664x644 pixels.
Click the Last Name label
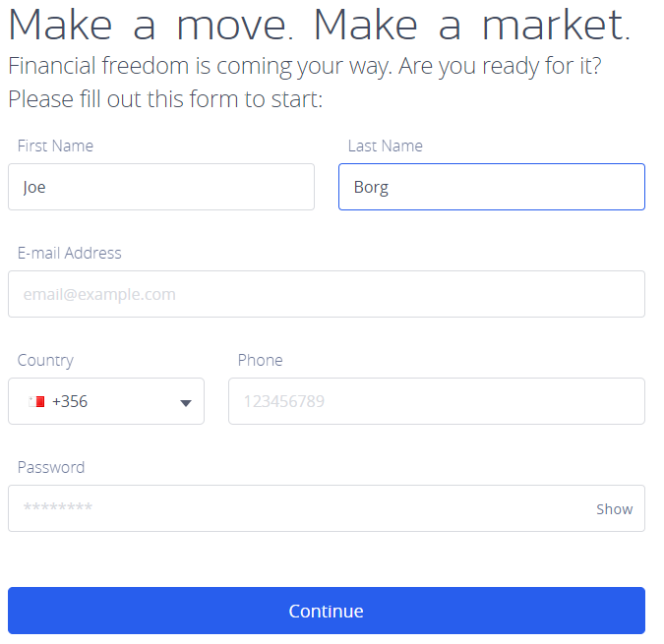pos(385,146)
